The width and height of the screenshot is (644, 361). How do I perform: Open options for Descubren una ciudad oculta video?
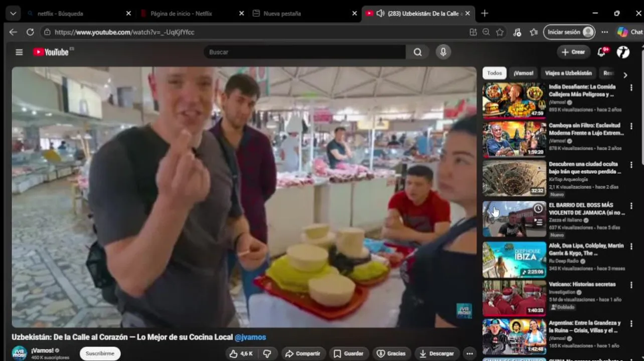(631, 164)
